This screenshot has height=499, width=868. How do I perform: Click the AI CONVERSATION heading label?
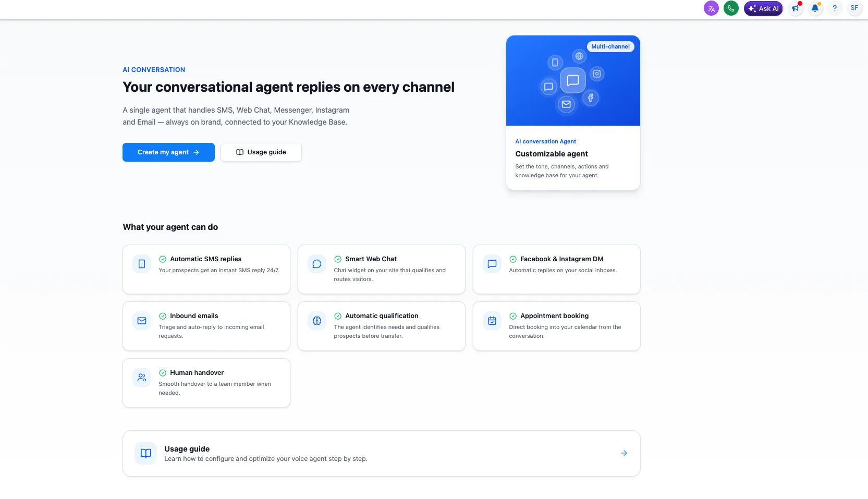pyautogui.click(x=154, y=70)
